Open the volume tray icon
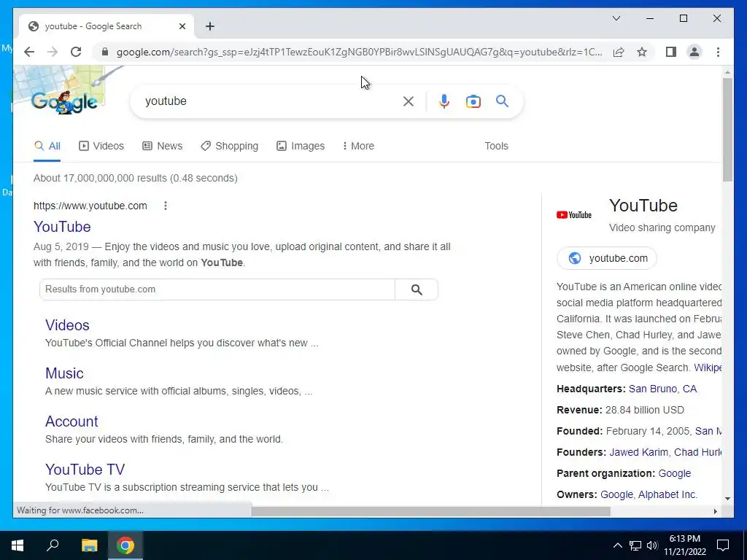Viewport: 747px width, 560px height. tap(652, 545)
